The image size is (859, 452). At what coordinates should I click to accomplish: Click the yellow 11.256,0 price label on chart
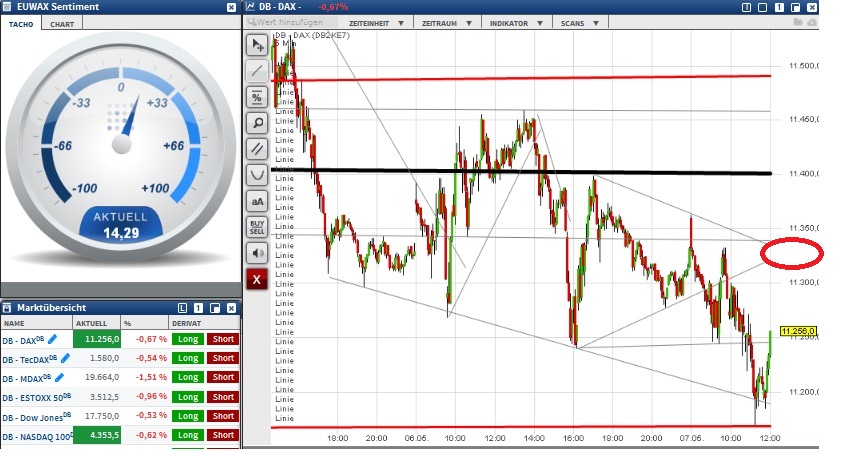tap(798, 331)
